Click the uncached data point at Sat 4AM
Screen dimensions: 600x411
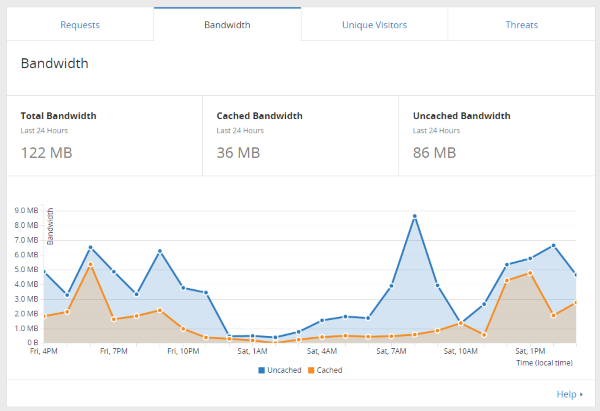point(322,320)
